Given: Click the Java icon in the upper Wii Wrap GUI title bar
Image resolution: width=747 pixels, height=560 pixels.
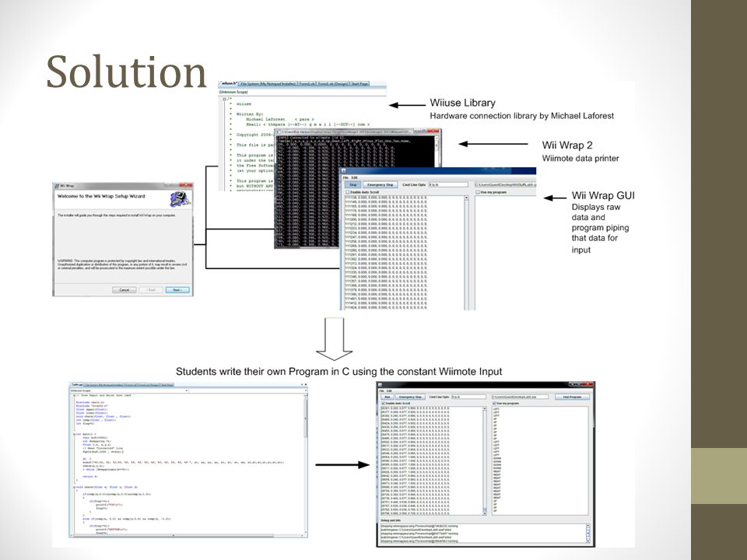Looking at the screenshot, I should tap(343, 171).
